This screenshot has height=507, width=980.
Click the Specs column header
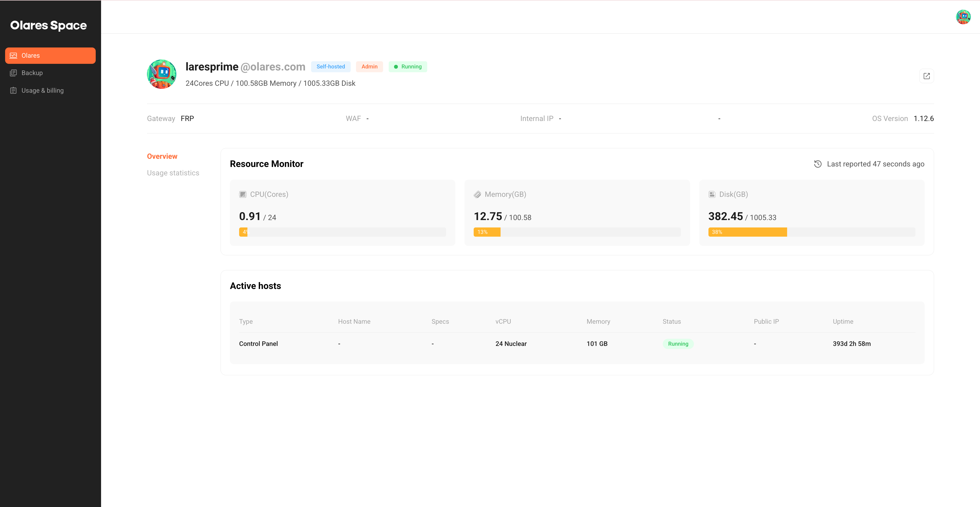click(x=440, y=322)
